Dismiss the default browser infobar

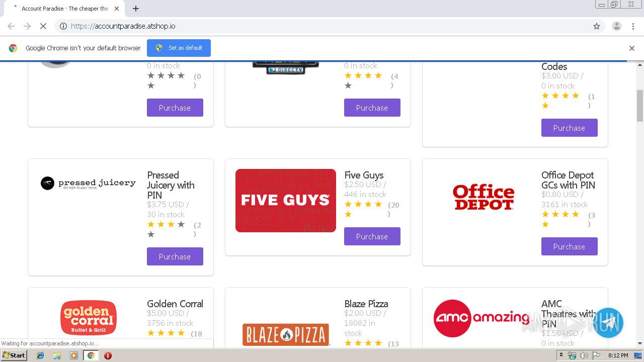point(632,48)
